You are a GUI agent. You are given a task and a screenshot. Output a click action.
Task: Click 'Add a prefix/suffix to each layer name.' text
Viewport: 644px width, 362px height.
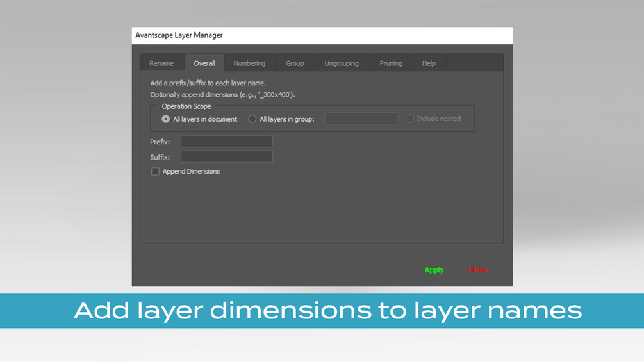208,83
